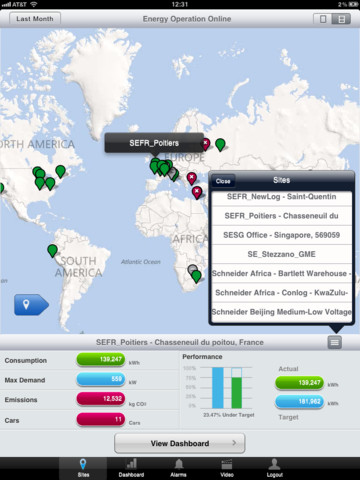This screenshot has height=480, width=360.
Task: Select the red pin north of Europe
Action: click(x=206, y=144)
